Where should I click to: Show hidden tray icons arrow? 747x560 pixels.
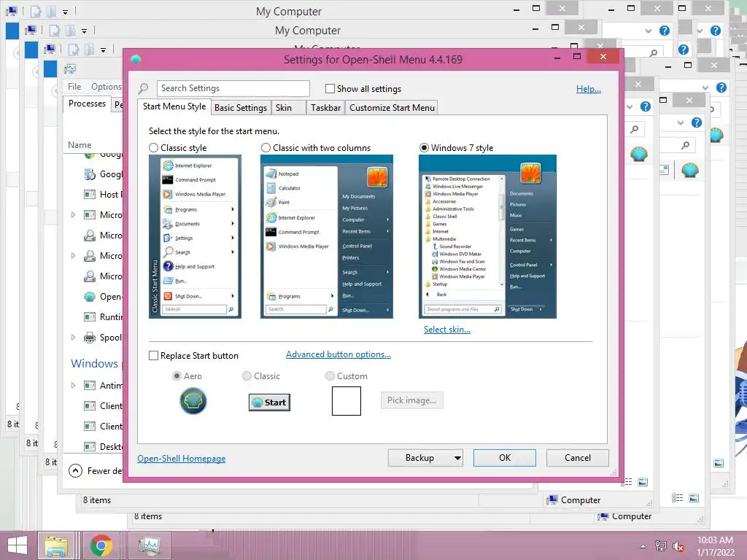coord(643,546)
